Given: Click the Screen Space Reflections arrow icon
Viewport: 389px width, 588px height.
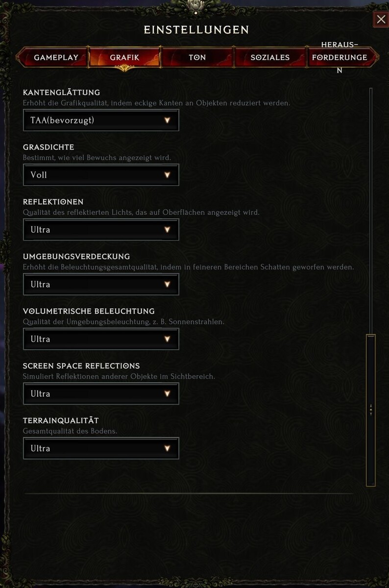Looking at the screenshot, I should coord(167,394).
